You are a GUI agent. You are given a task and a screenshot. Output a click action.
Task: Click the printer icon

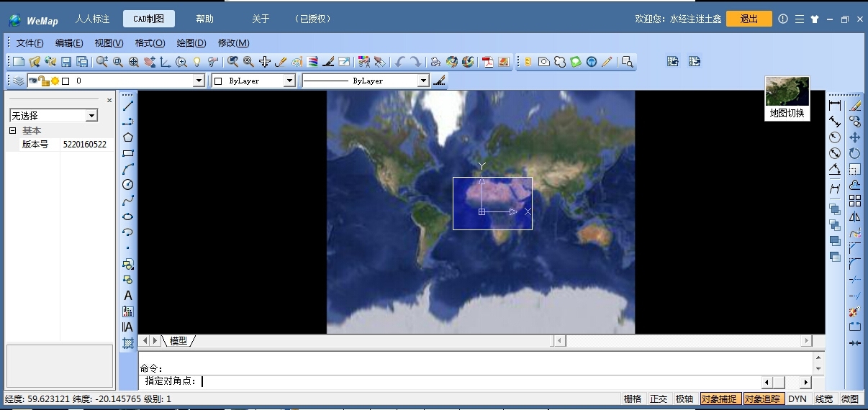coord(435,62)
